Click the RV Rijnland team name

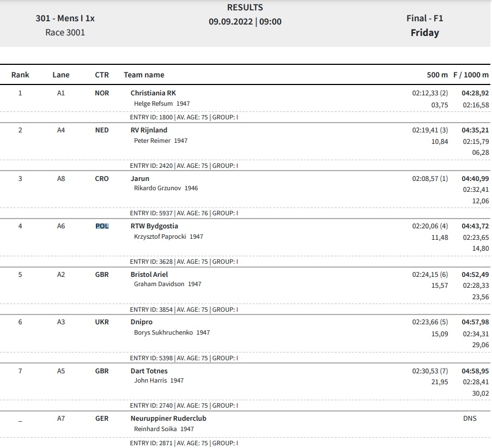[149, 130]
